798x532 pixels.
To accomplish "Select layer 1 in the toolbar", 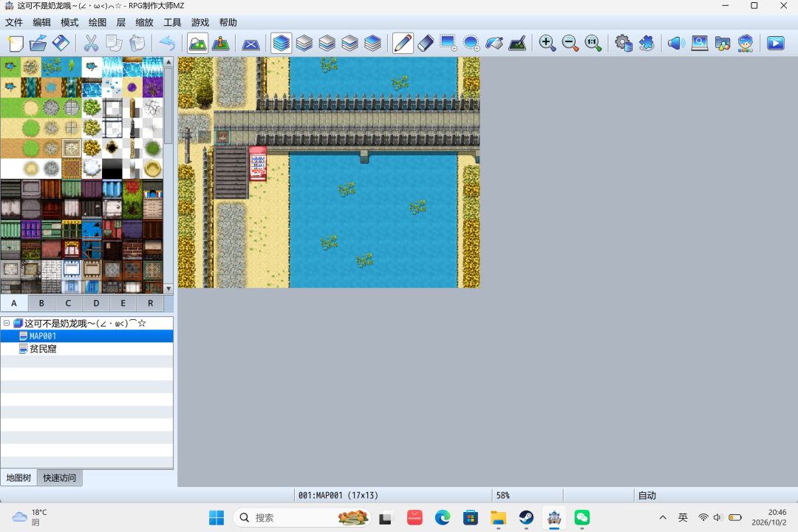I will pyautogui.click(x=304, y=44).
